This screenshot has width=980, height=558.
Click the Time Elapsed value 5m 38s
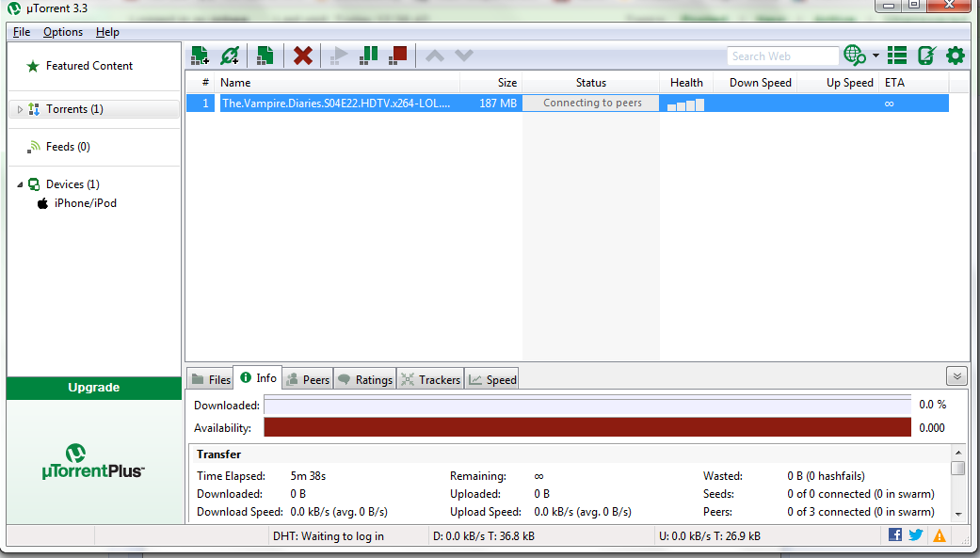point(308,476)
